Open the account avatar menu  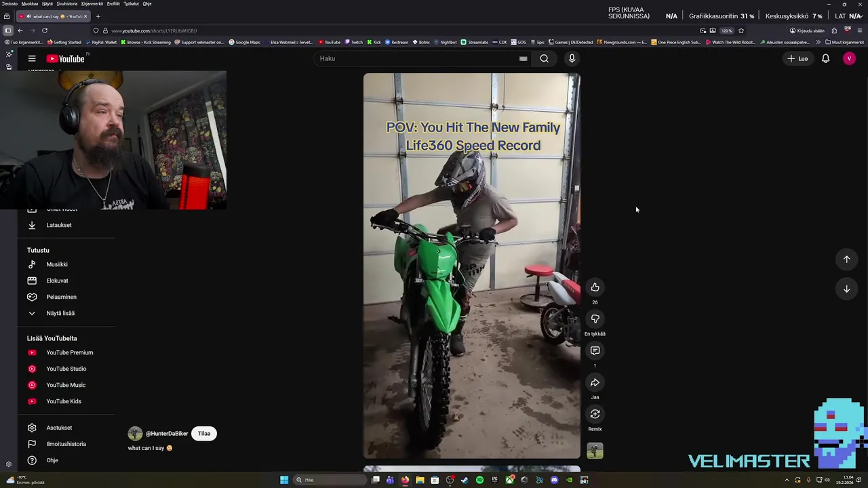pos(849,59)
